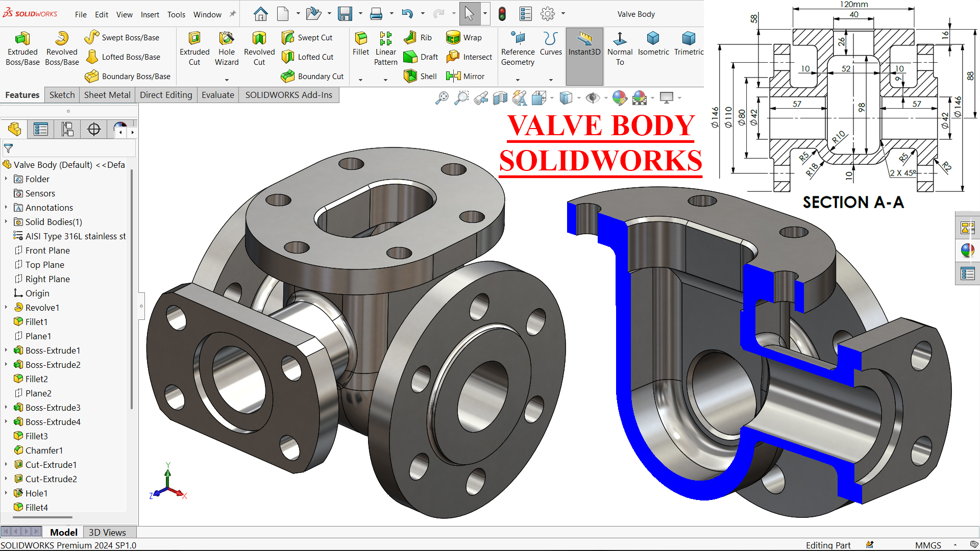Pin the menu bar with the pushpin
This screenshot has height=551, width=980.
233,14
